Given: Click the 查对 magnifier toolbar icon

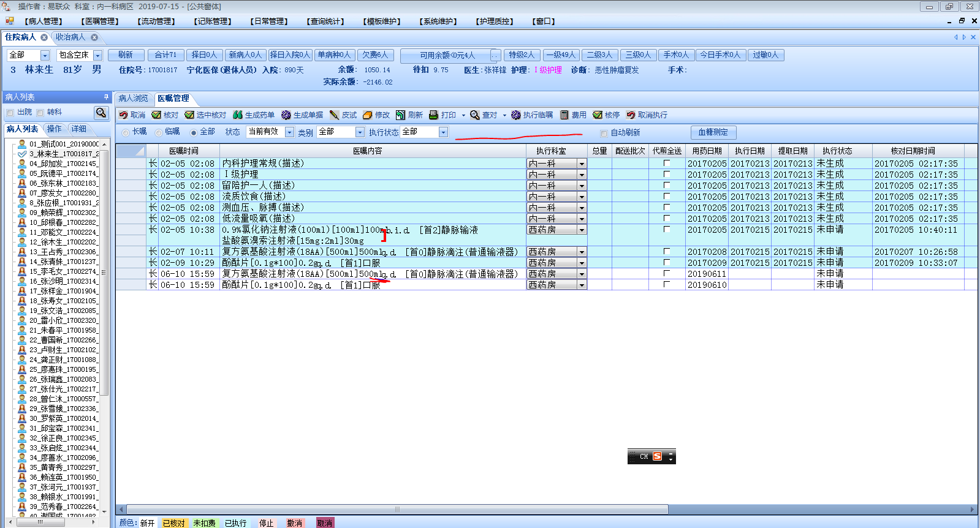Looking at the screenshot, I should pyautogui.click(x=475, y=115).
